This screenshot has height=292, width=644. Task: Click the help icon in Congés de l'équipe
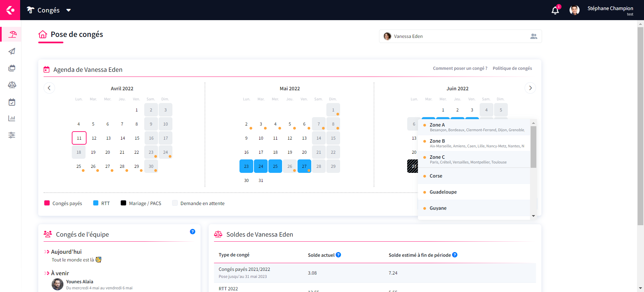coord(193,232)
